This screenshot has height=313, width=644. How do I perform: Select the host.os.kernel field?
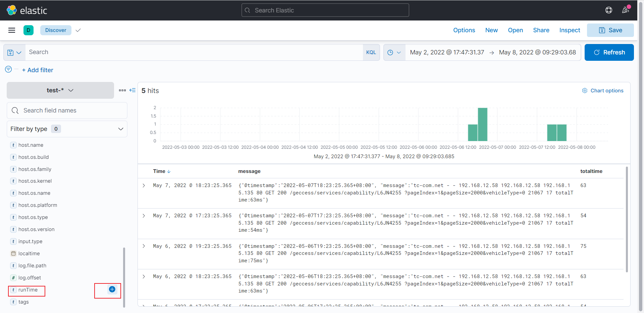coord(35,181)
